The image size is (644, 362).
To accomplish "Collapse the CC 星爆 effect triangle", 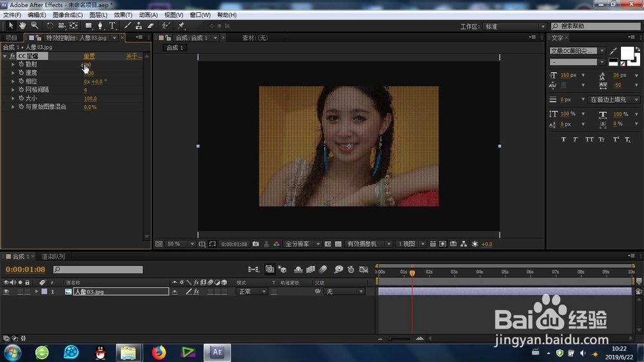I will point(5,56).
